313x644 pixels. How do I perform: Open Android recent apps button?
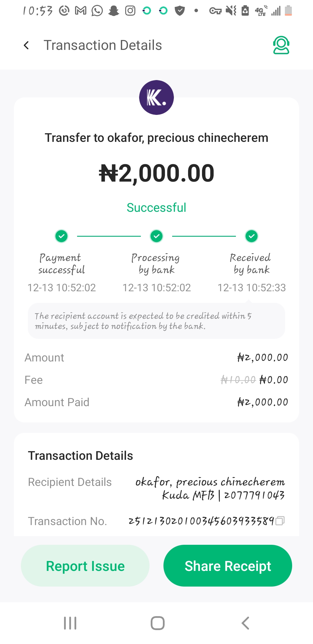[70, 623]
